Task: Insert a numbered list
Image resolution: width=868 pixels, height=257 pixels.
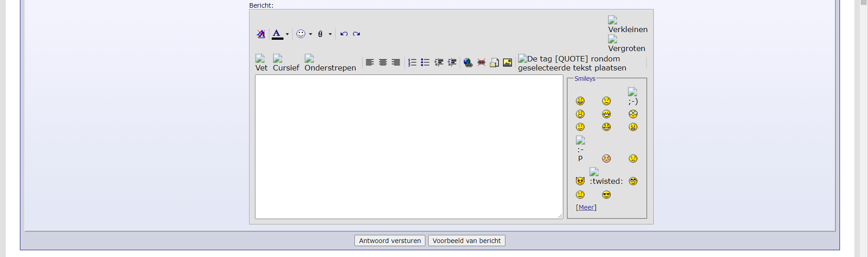Action: tap(412, 62)
